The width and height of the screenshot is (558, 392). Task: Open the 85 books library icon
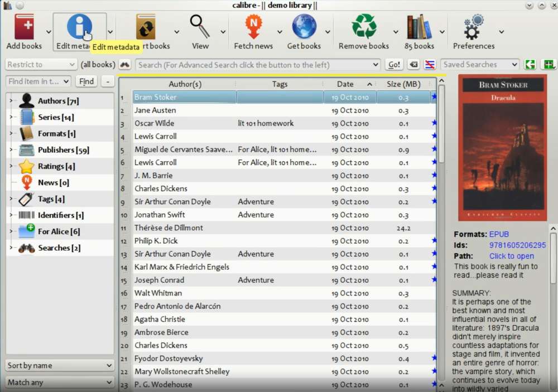coord(419,27)
